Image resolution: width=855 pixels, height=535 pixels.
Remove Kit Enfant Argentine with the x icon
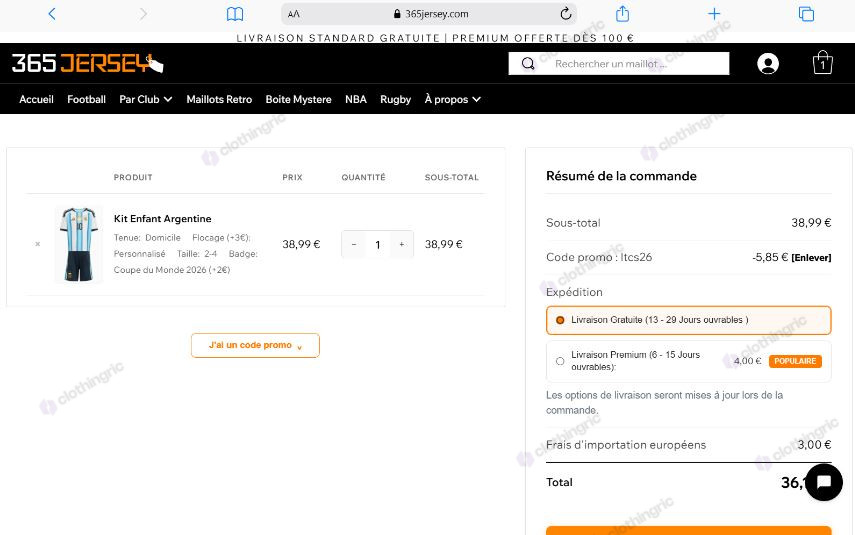point(38,244)
